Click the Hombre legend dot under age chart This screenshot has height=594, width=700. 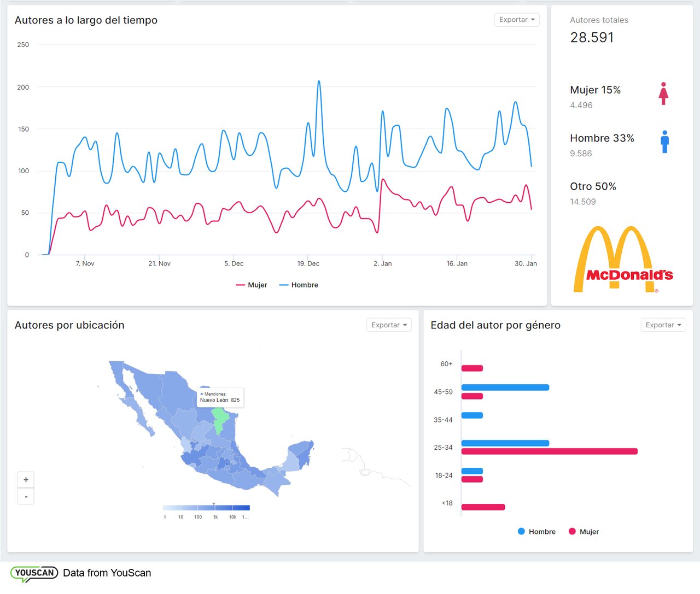click(x=521, y=531)
